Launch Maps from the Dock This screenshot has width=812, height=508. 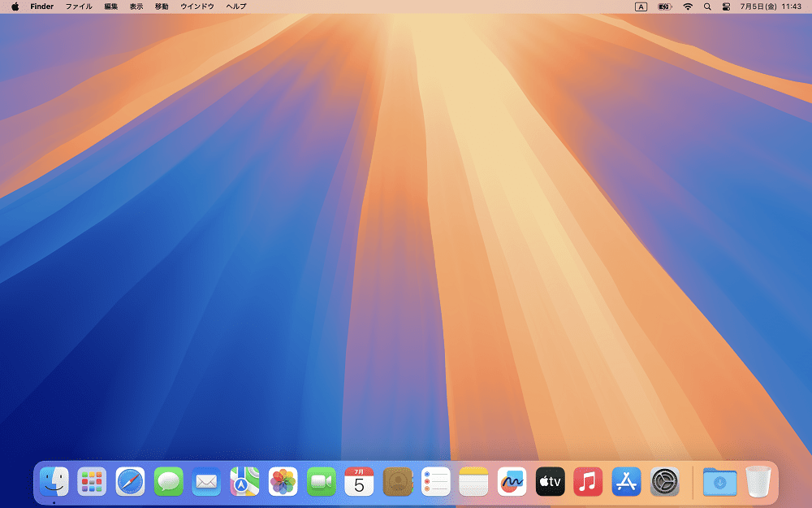tap(244, 481)
